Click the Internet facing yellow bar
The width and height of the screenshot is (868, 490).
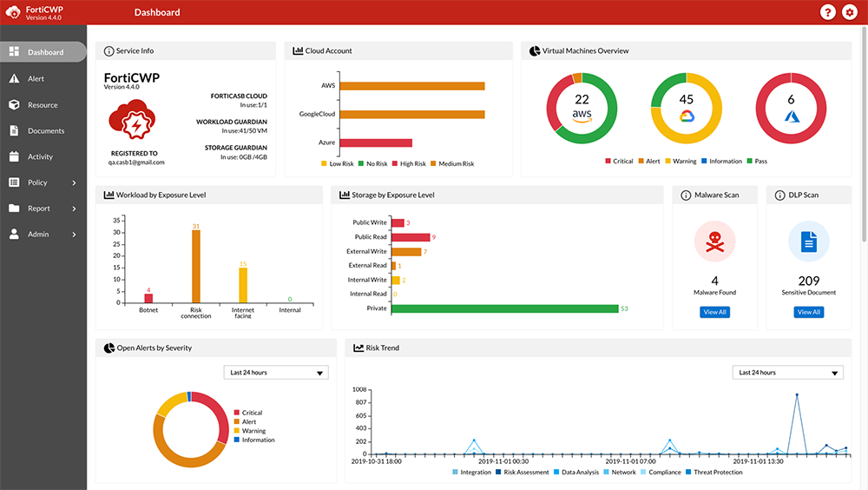point(243,286)
